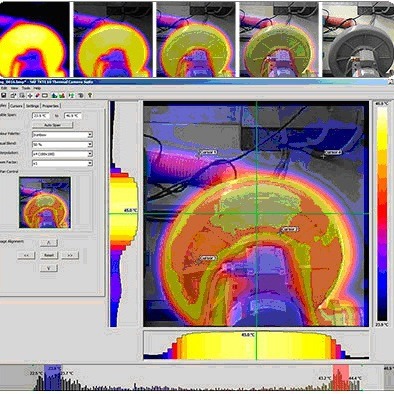The height and width of the screenshot is (394, 394).
Task: Click the red highlighted band in the histogram
Action: [341, 378]
